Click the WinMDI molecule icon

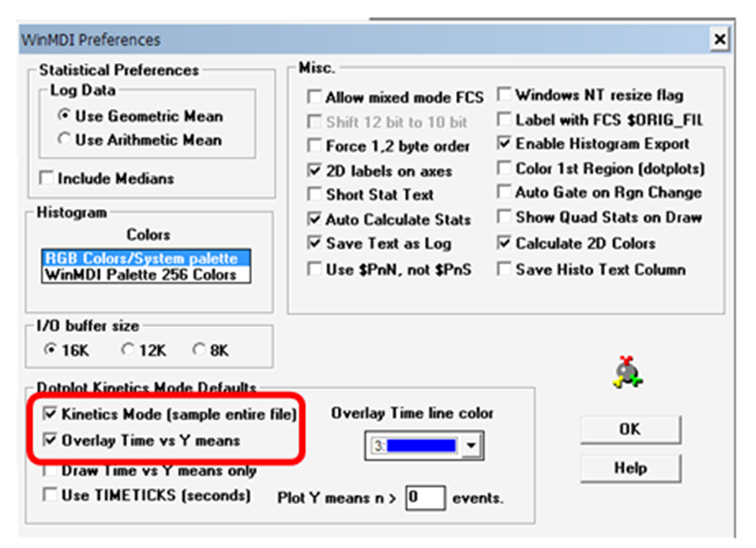coord(627,373)
